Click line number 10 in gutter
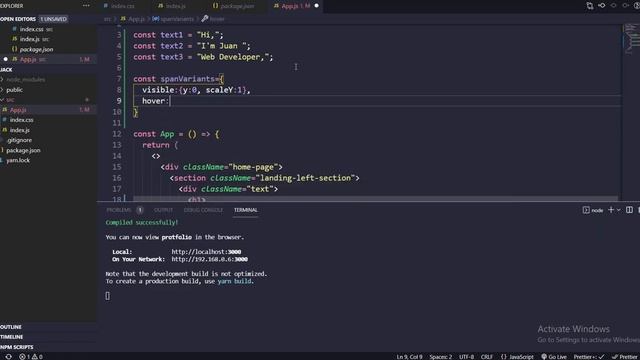This screenshot has height=360, width=640. tap(117, 112)
